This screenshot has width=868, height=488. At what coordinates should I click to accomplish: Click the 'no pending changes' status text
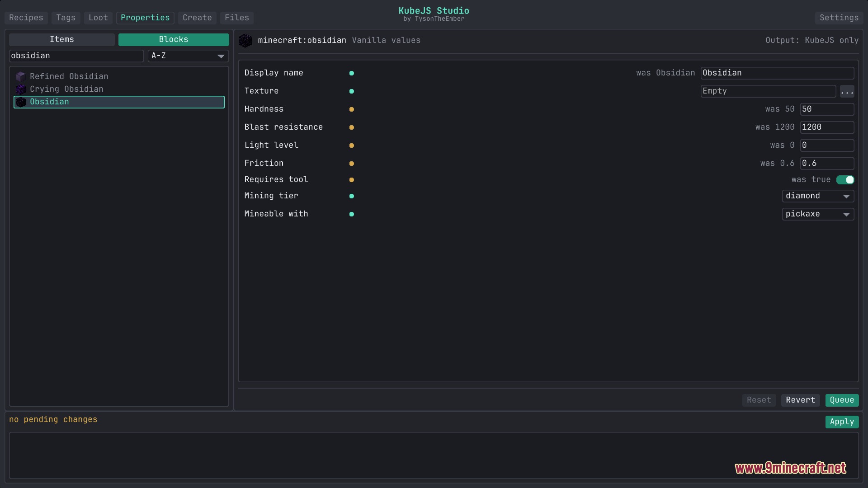click(x=53, y=419)
